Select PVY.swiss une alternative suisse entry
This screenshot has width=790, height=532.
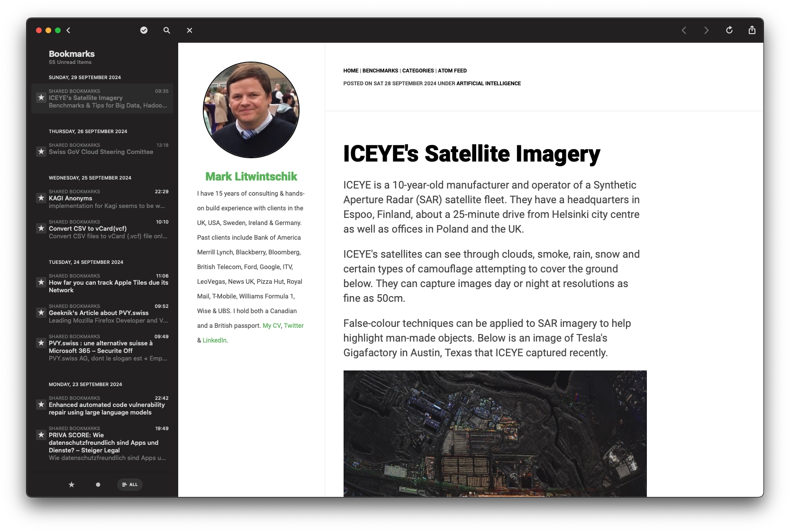point(102,347)
